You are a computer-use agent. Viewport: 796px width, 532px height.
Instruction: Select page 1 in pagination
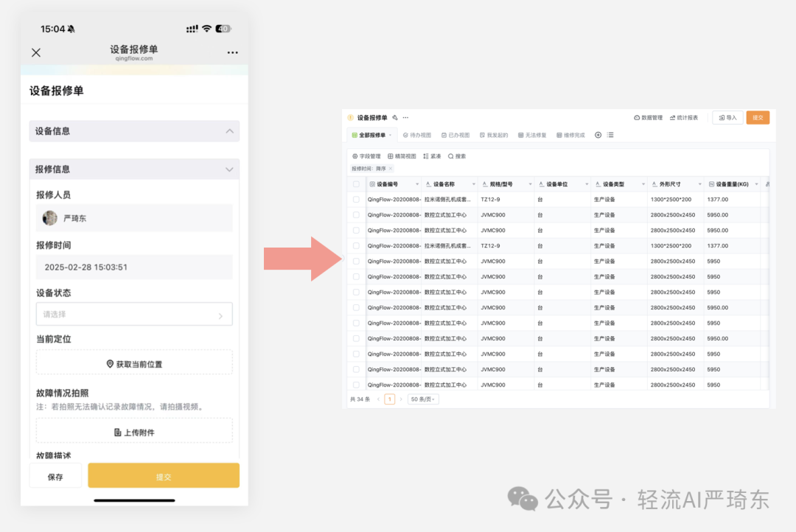(x=389, y=399)
